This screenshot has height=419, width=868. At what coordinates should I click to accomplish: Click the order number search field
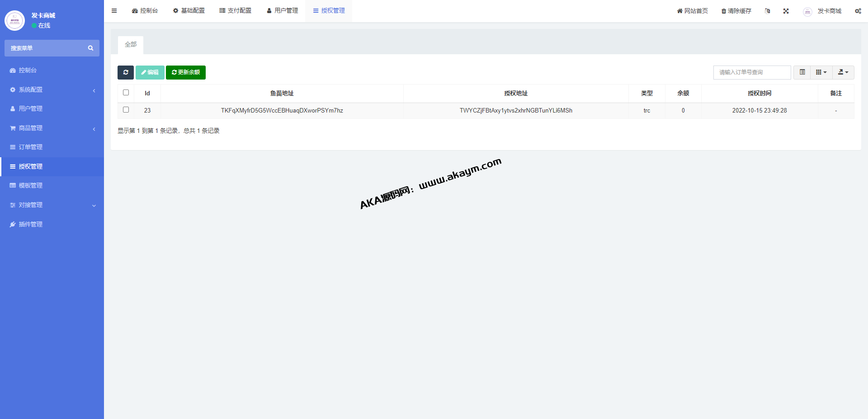coord(752,72)
